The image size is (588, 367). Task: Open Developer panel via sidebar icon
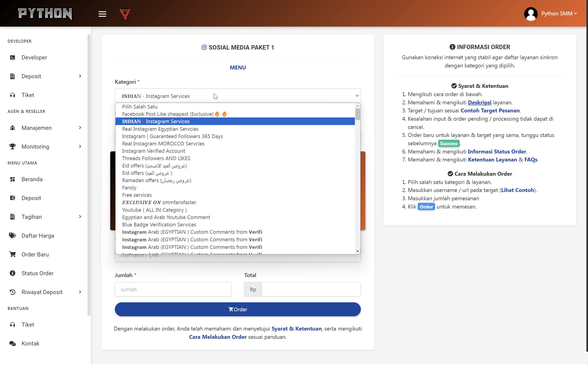(13, 57)
